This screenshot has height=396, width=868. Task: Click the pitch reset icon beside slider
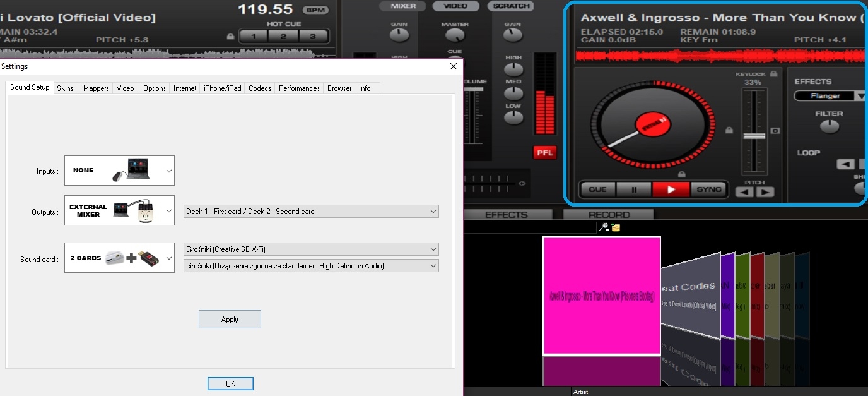pos(775,131)
